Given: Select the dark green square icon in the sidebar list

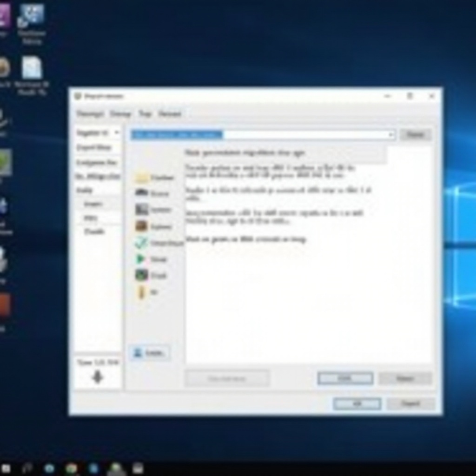Looking at the screenshot, I should (x=141, y=275).
